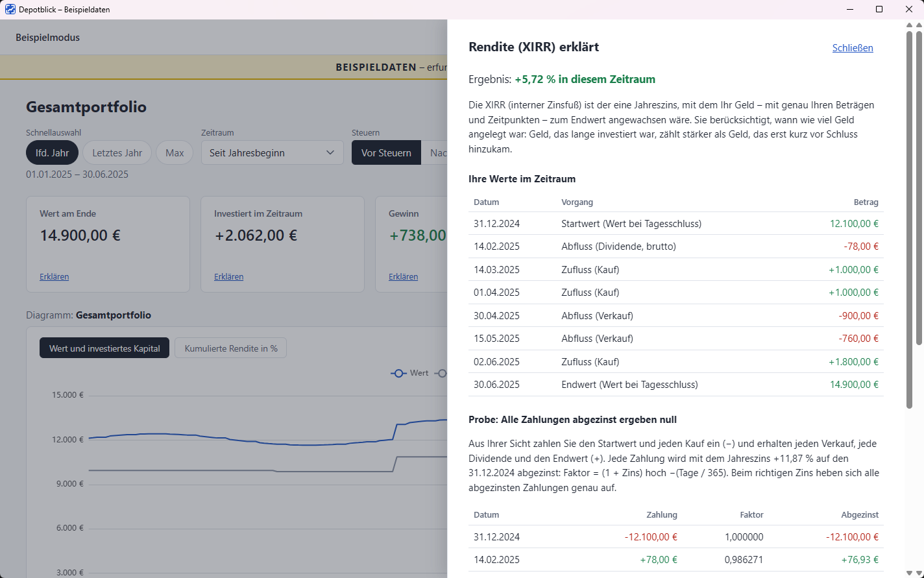924x578 pixels.
Task: Click the Investiert value +2.062,00 €
Action: (x=256, y=235)
